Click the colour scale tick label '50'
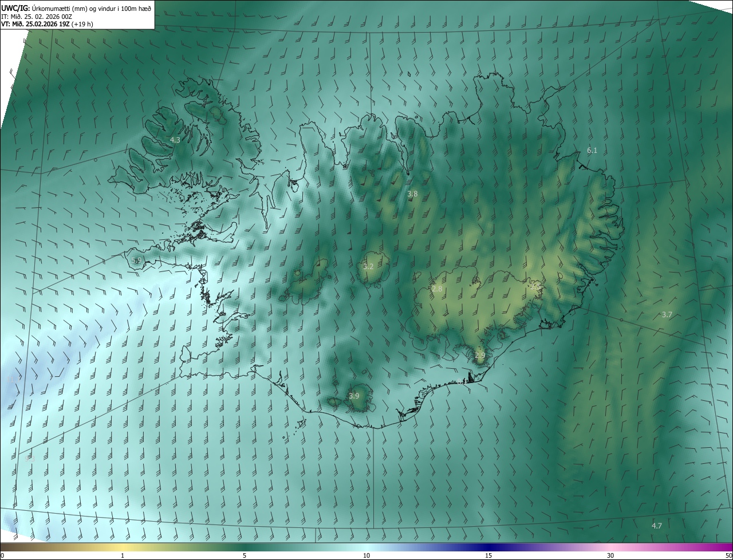This screenshot has height=560, width=733. tap(728, 556)
